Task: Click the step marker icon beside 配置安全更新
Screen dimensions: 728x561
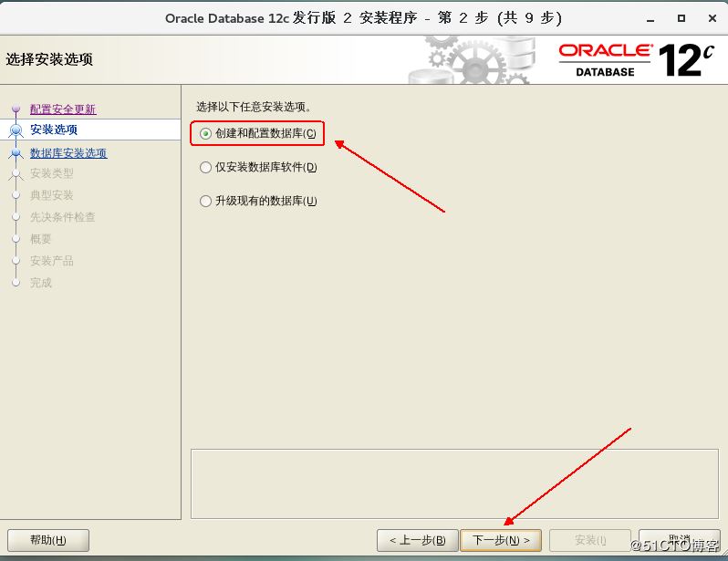Action: coord(16,110)
